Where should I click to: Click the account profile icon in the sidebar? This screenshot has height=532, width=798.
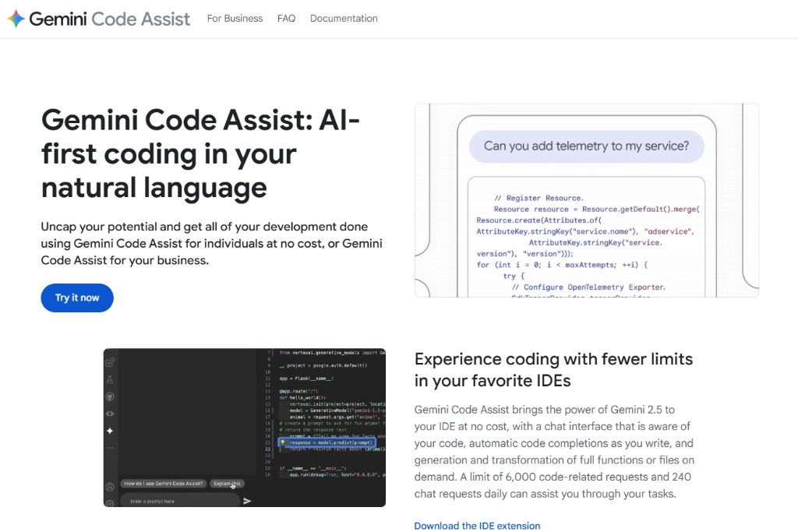click(x=110, y=486)
